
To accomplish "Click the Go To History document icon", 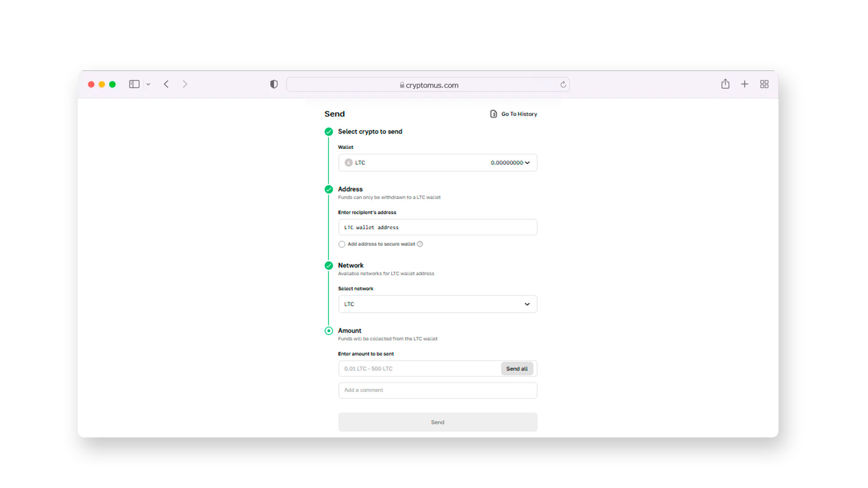I will pos(494,114).
